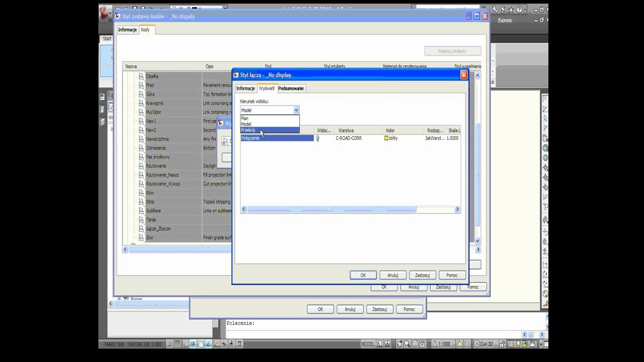Sort by the Nazwa column header
The height and width of the screenshot is (362, 644).
163,66
